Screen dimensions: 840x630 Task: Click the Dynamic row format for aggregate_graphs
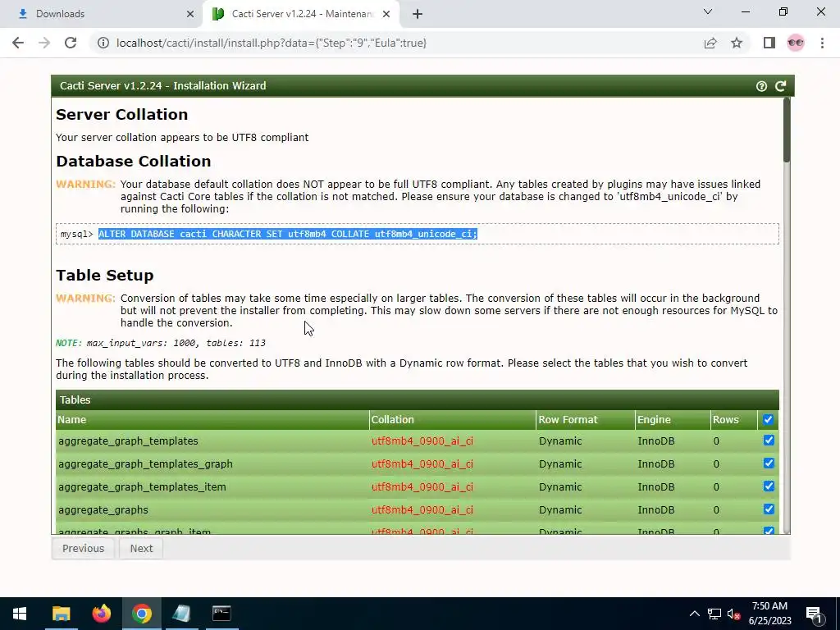[x=560, y=510]
